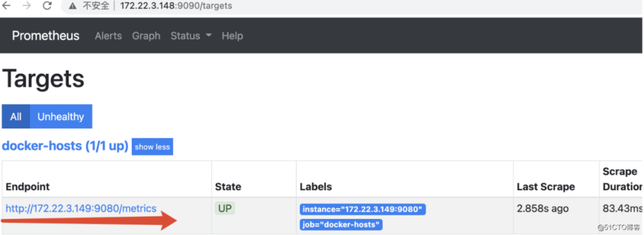The image size is (644, 235).
Task: Click the browser forward arrow
Action: [x=27, y=5]
